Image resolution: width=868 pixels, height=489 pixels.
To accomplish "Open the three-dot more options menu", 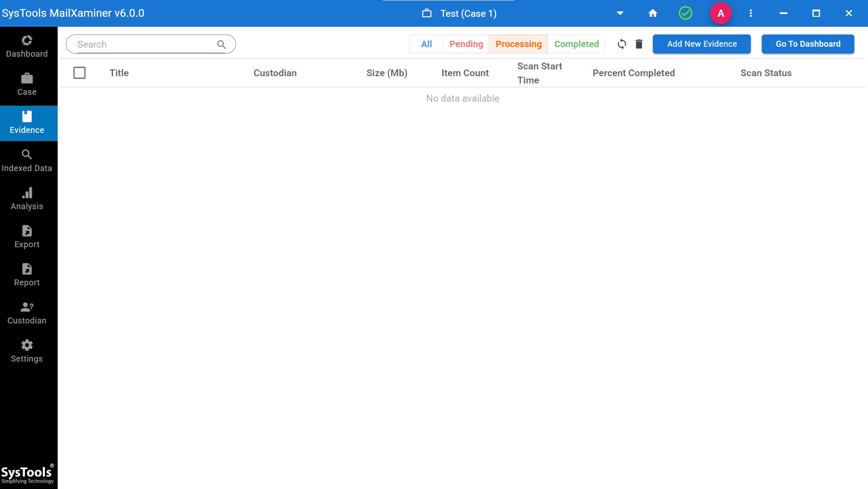I will click(751, 14).
